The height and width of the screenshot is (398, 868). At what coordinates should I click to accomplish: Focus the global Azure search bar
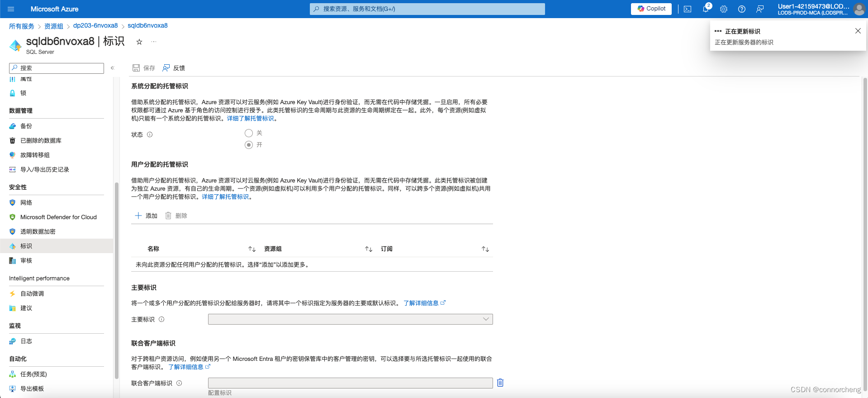pyautogui.click(x=427, y=9)
